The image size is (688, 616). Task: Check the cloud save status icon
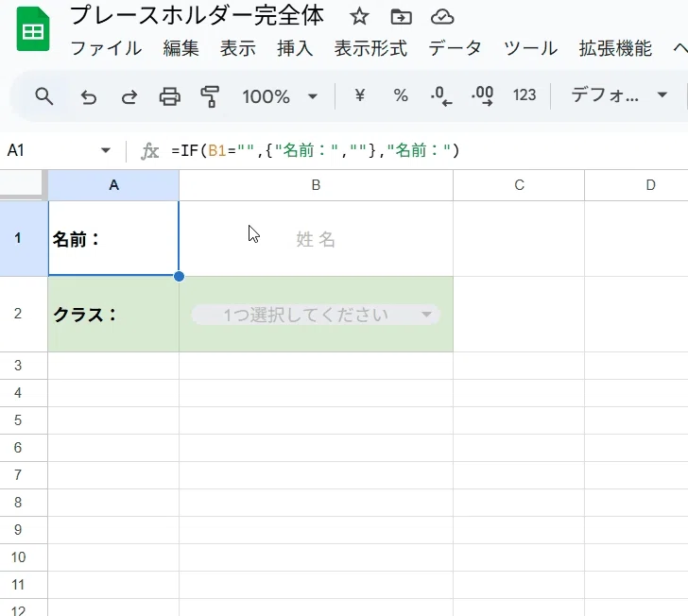(442, 17)
